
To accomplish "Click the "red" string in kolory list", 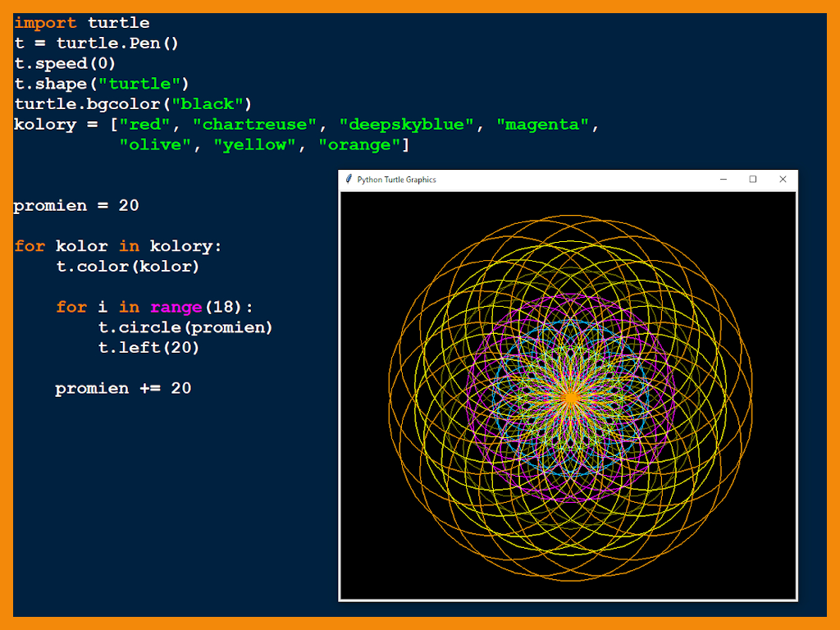I will pos(144,125).
